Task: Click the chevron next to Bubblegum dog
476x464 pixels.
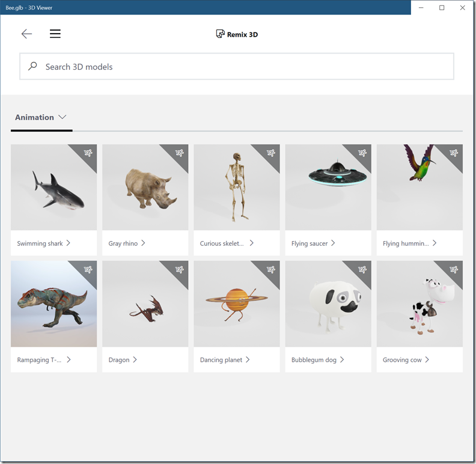Action: pos(342,359)
